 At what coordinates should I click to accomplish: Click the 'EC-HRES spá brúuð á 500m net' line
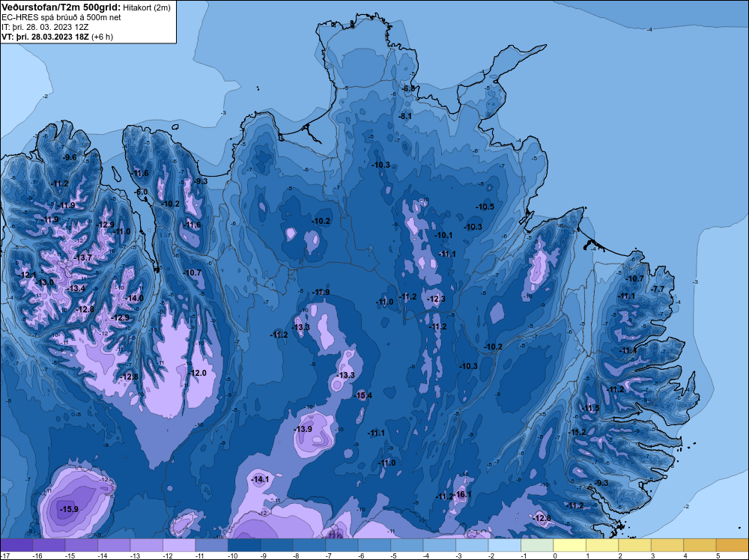point(61,17)
